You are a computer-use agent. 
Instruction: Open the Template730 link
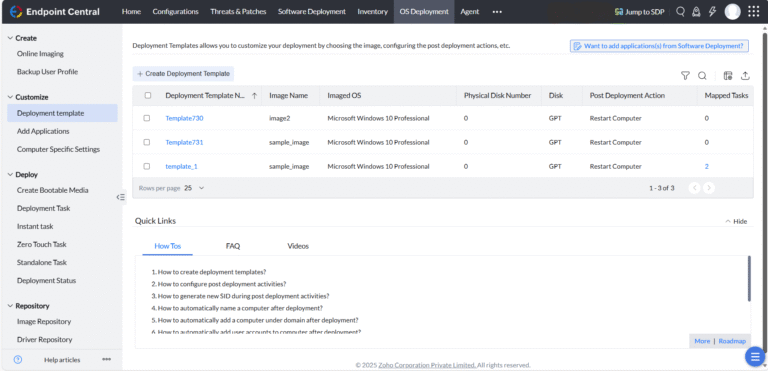coord(184,118)
